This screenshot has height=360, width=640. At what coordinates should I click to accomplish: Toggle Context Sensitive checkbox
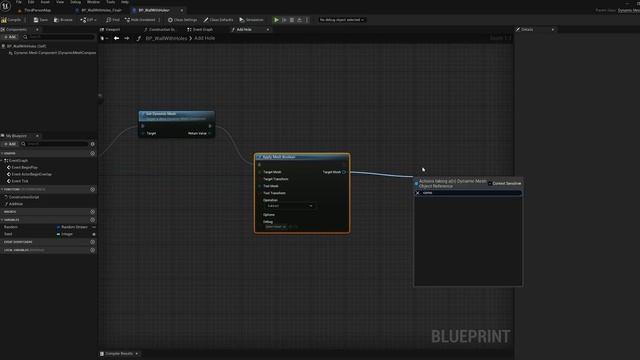tap(490, 184)
